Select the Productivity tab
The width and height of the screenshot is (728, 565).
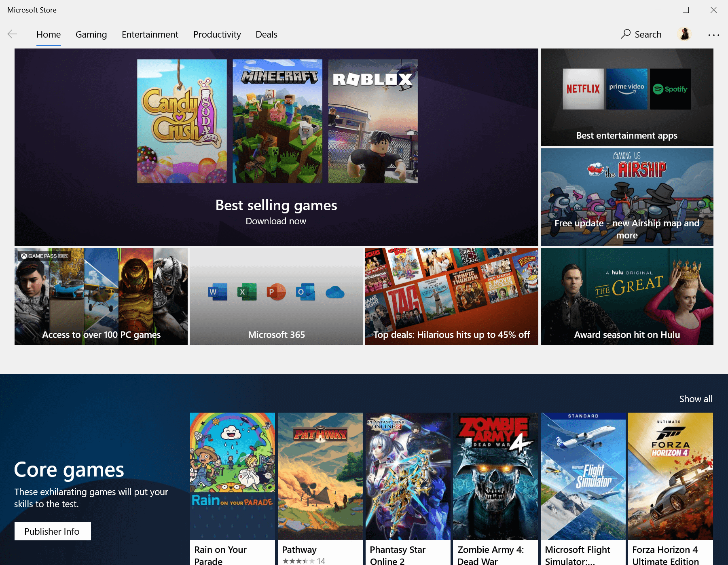217,34
